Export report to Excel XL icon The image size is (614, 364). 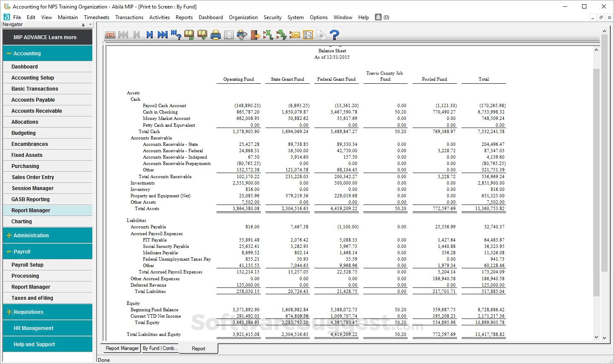268,35
